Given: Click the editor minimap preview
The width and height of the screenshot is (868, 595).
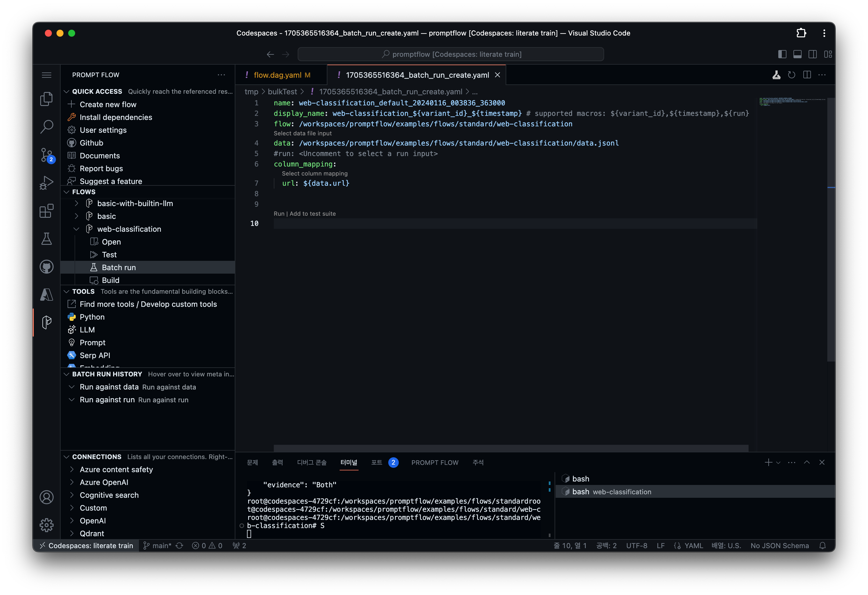Looking at the screenshot, I should (792, 102).
